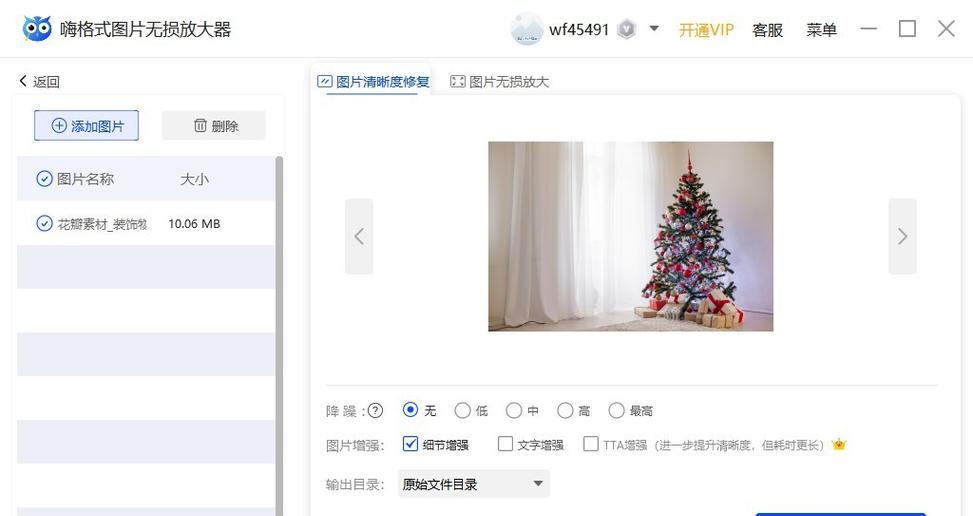Click the 开通VIP link
Image resolution: width=973 pixels, height=516 pixels.
(706, 30)
